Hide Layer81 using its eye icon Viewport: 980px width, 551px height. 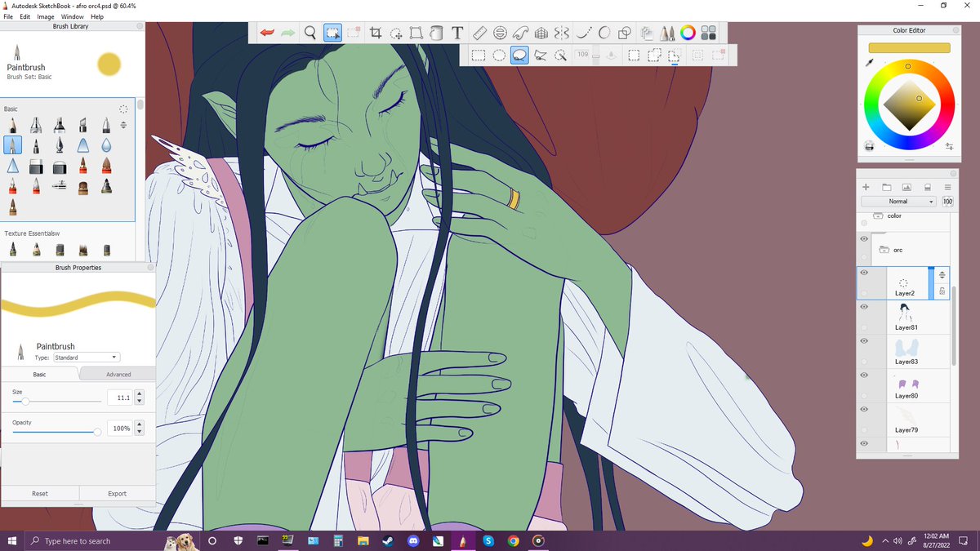point(864,307)
